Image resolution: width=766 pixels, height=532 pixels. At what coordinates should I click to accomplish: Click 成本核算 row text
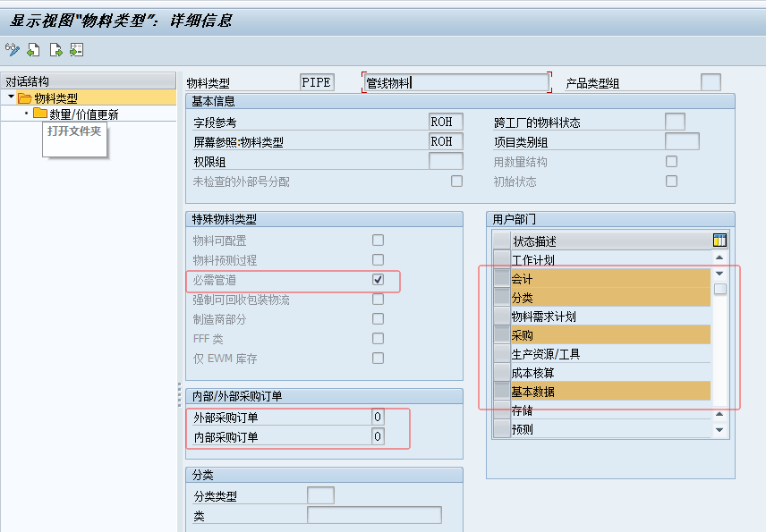point(532,373)
